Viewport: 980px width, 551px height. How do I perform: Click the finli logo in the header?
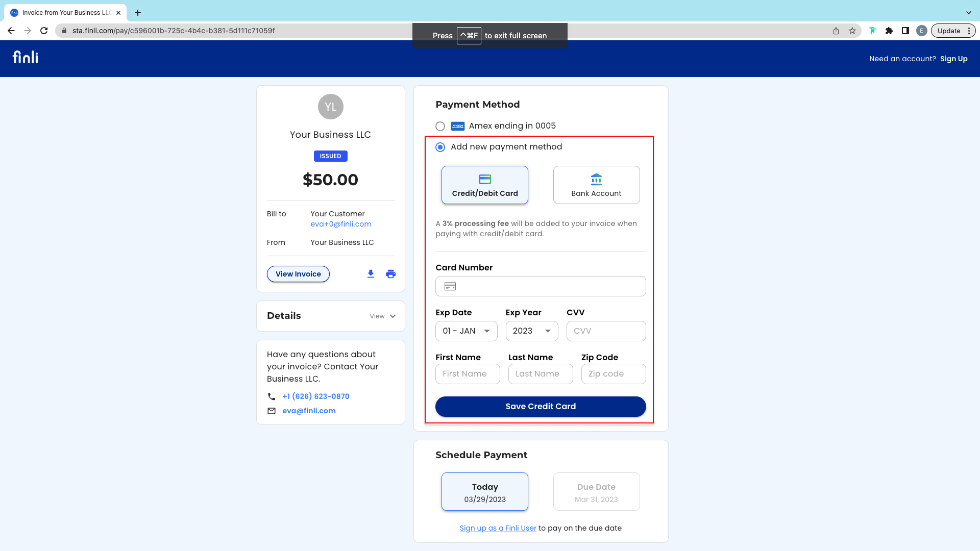tap(26, 58)
